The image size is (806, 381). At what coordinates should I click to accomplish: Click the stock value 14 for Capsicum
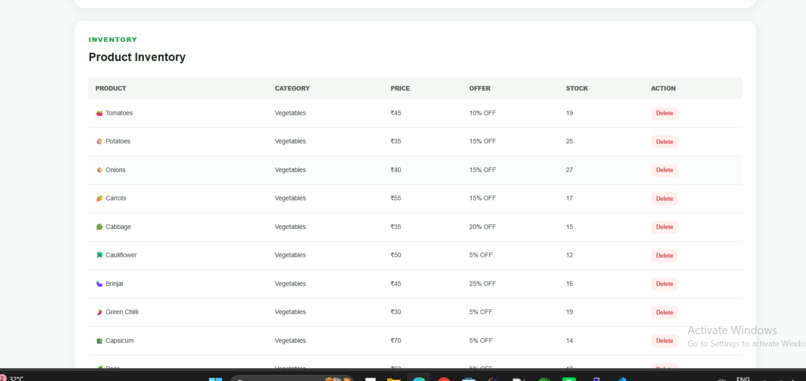point(570,341)
